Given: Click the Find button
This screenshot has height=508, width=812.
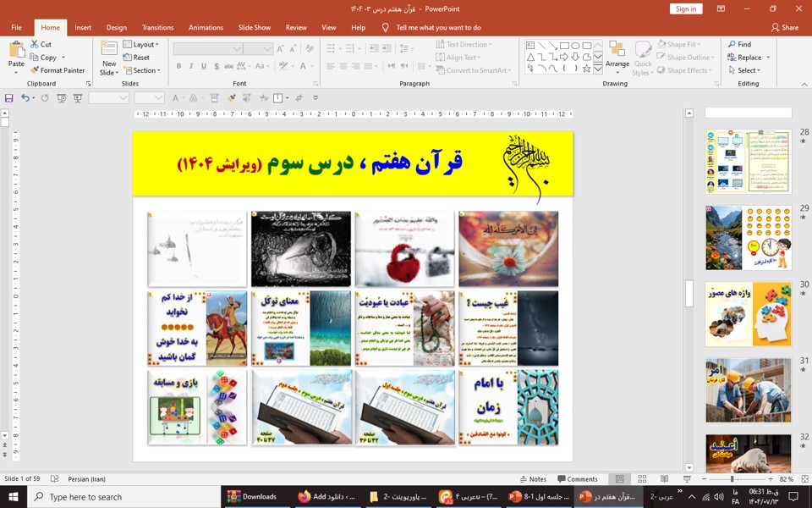Looking at the screenshot, I should click(x=738, y=44).
